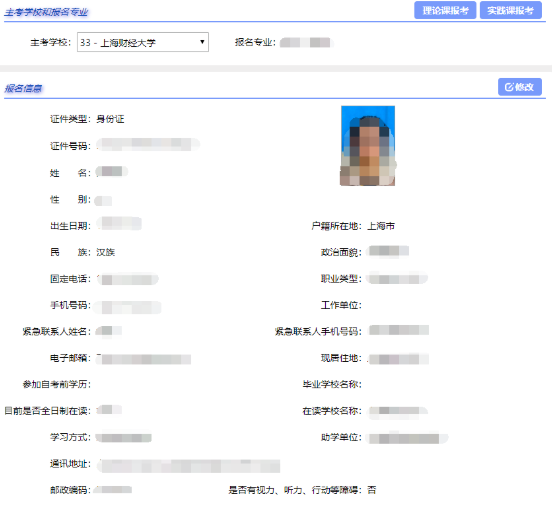Screen dimensions: 552x511
Task: Click the 现居住地 field label
Action: click(341, 358)
